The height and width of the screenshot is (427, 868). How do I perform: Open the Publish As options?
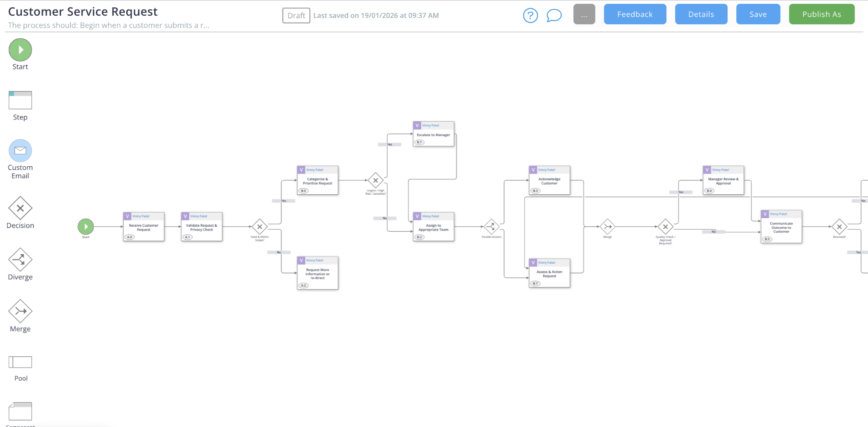click(821, 14)
